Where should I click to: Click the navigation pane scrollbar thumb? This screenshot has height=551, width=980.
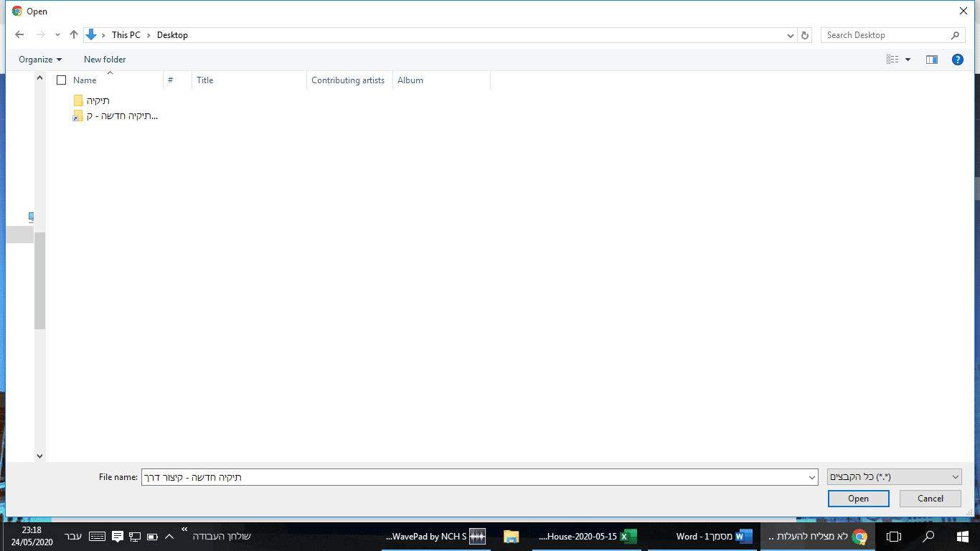pos(39,281)
